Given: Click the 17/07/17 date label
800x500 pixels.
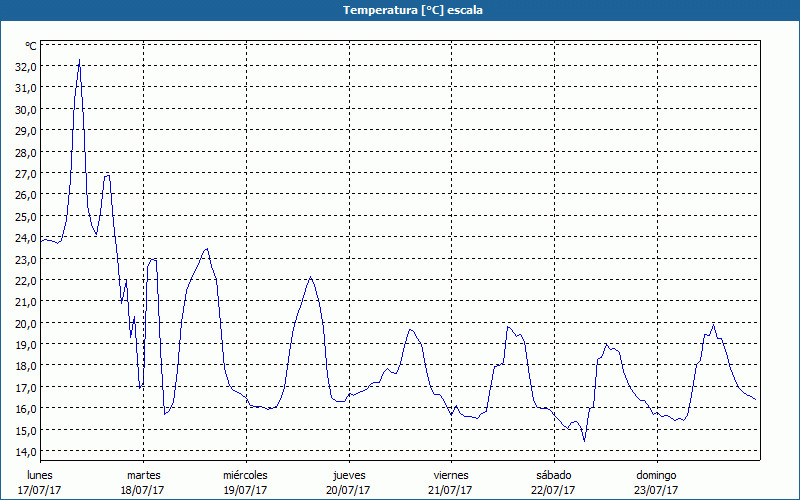Looking at the screenshot, I should pos(41,490).
